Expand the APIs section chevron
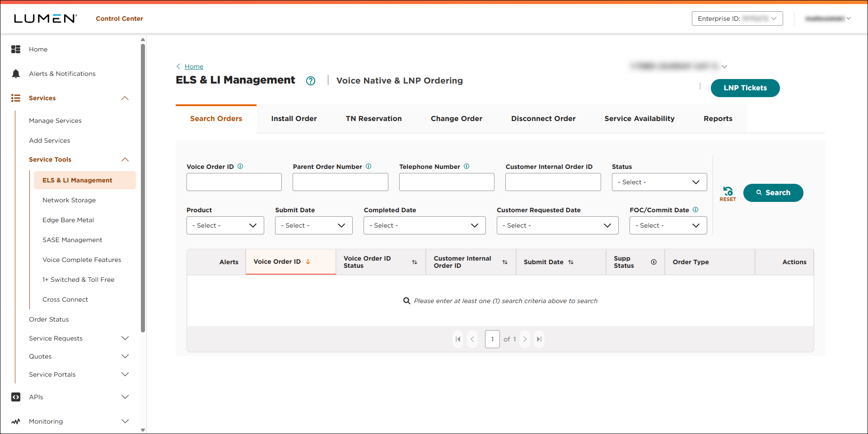 click(x=125, y=397)
